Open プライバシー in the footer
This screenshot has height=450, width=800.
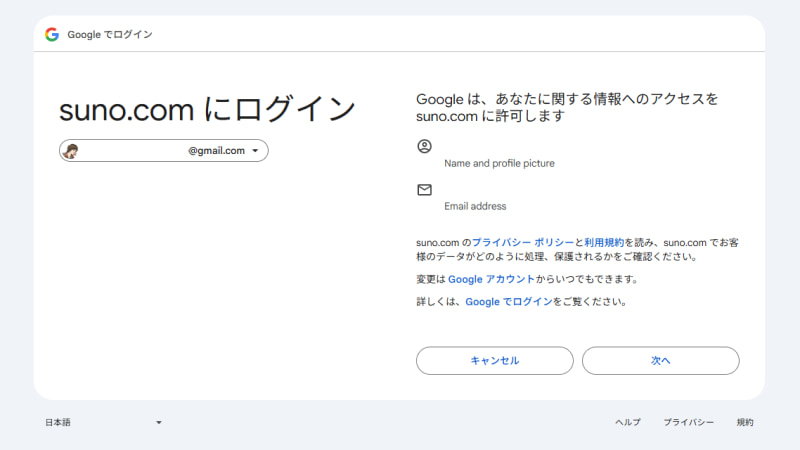tap(688, 422)
